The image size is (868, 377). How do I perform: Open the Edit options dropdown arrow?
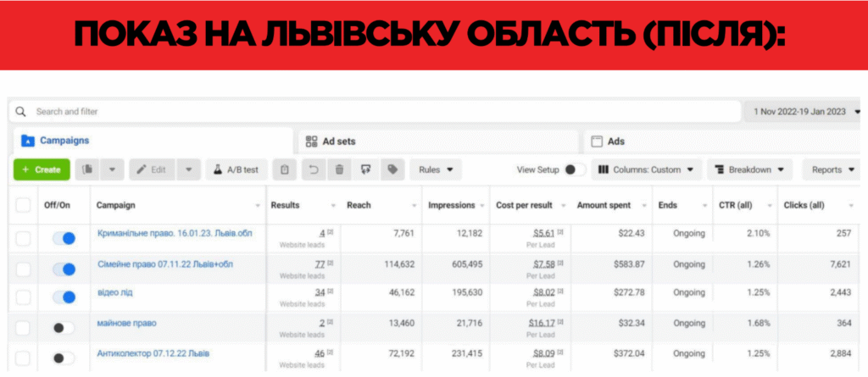(189, 170)
